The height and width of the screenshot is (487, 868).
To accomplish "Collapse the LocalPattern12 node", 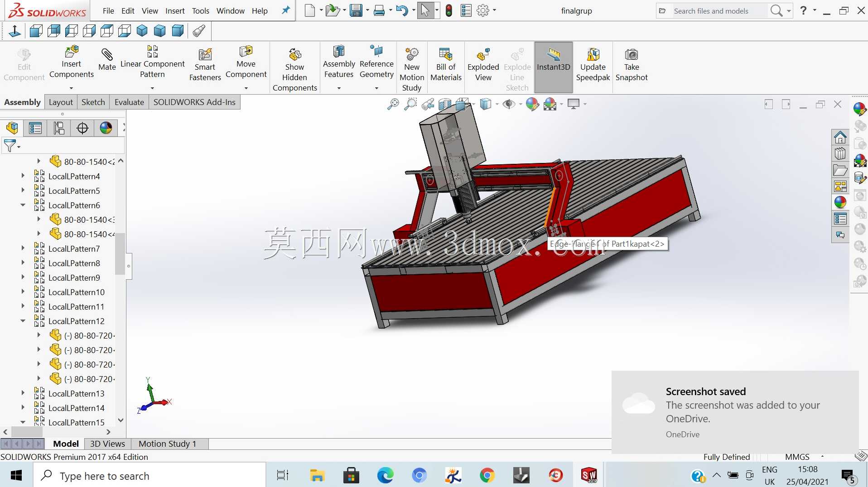I will 23,321.
